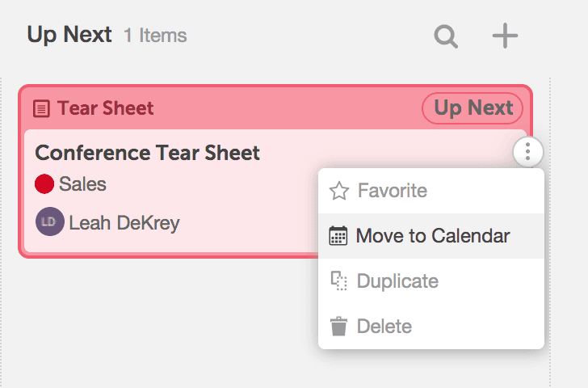Click the calendar icon in menu
Screen dimensions: 588x388
[x=339, y=237]
